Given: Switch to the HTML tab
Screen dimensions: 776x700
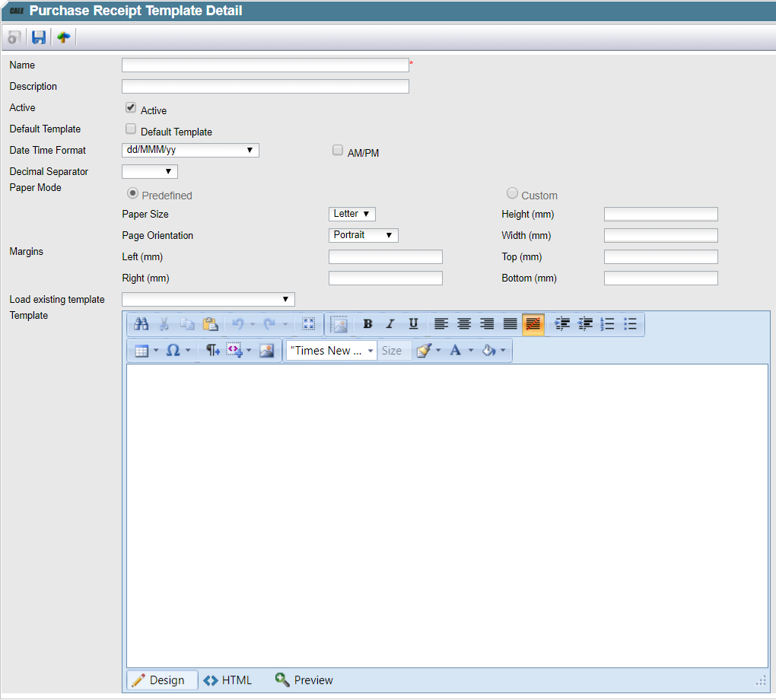Looking at the screenshot, I should coord(227,680).
